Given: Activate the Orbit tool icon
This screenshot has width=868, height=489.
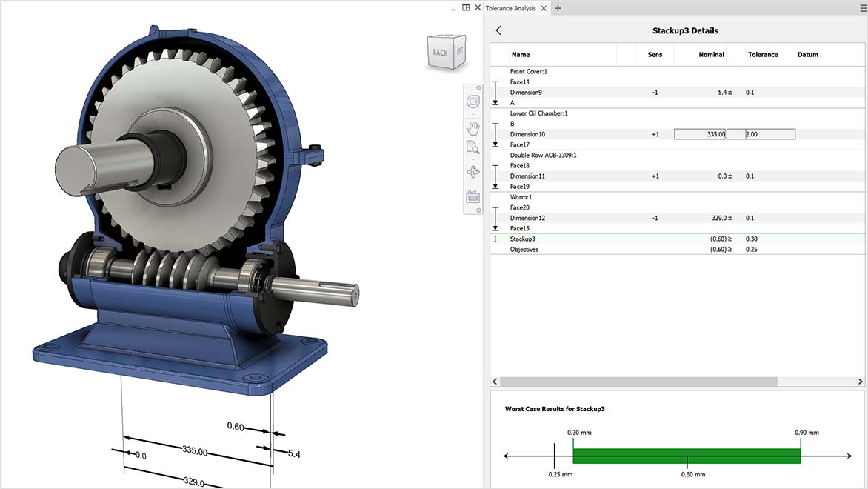Looking at the screenshot, I should 473,102.
